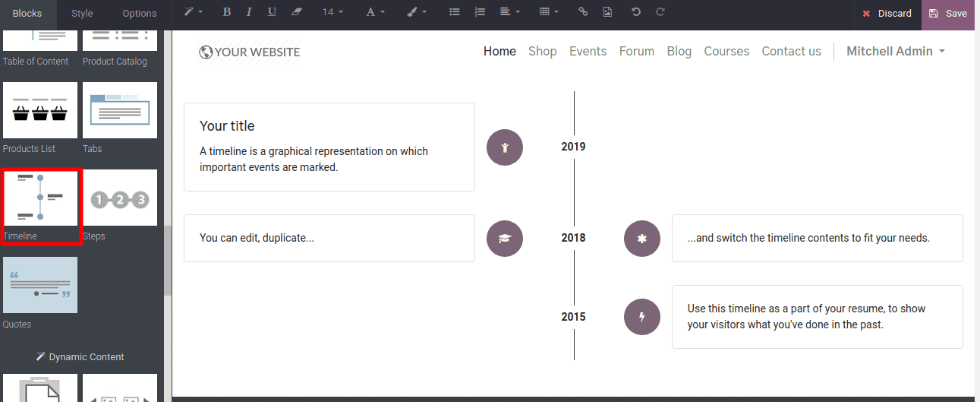Open the font color A dropdown
The image size is (980, 402).
(375, 12)
